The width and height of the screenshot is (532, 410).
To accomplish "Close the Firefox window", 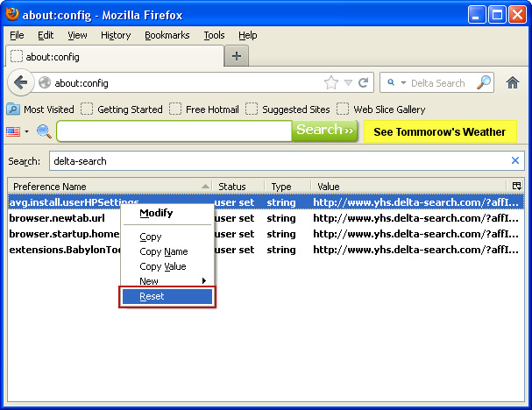I will coord(518,15).
